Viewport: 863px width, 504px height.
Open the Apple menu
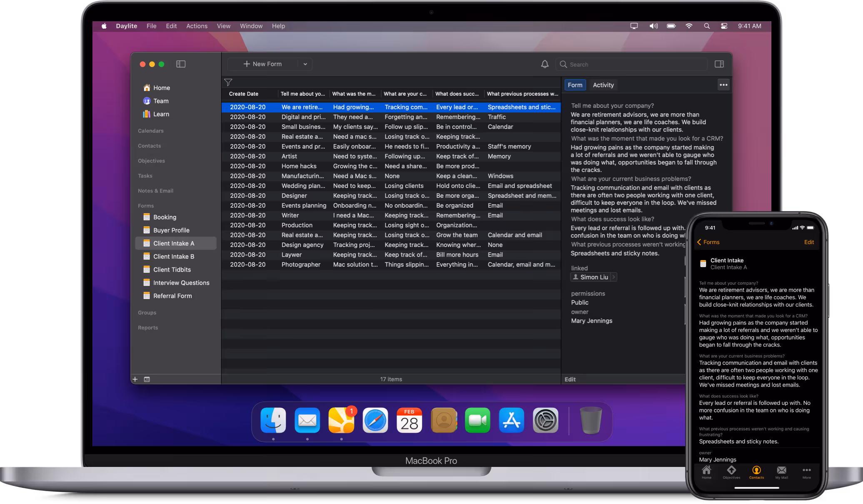click(104, 26)
